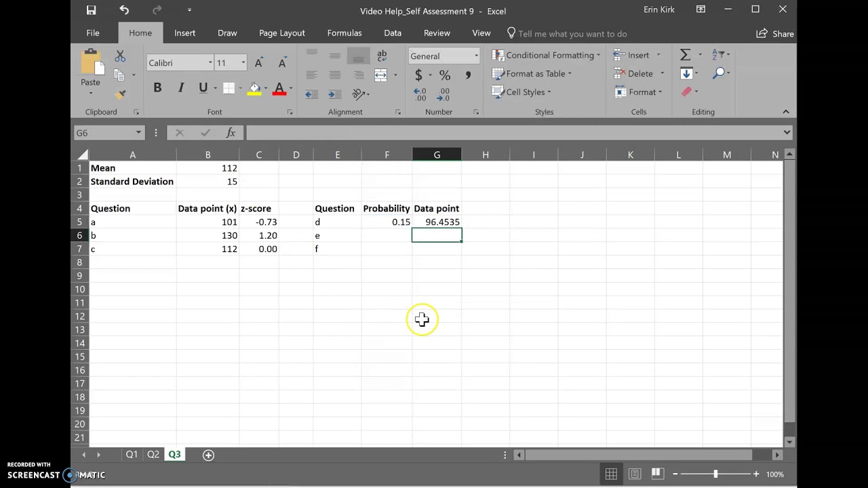Toggle Top Align vertical alignment

311,55
